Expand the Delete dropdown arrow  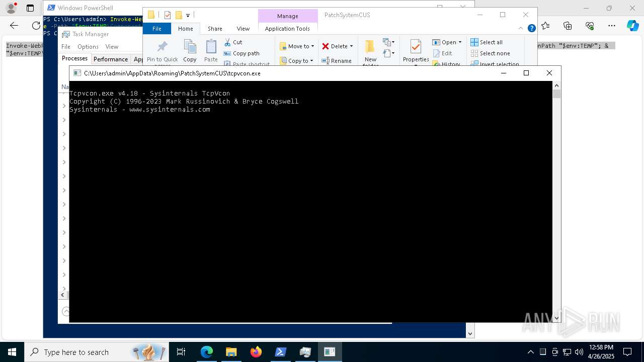coord(351,46)
